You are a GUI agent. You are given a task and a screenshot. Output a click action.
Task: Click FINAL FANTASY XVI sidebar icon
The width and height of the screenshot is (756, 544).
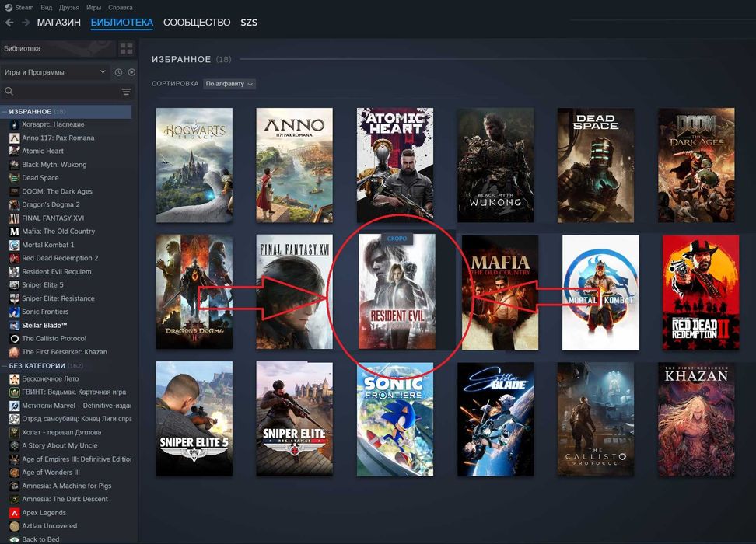15,218
